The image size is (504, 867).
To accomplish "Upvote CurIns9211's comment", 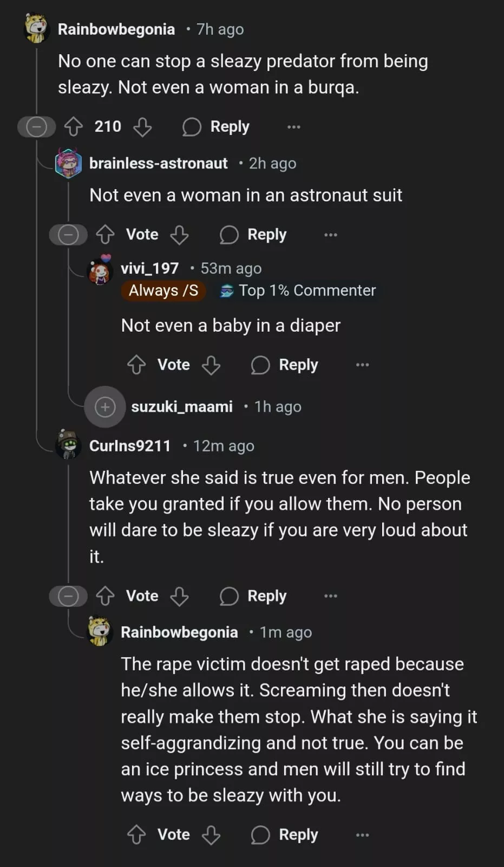I will 105,596.
